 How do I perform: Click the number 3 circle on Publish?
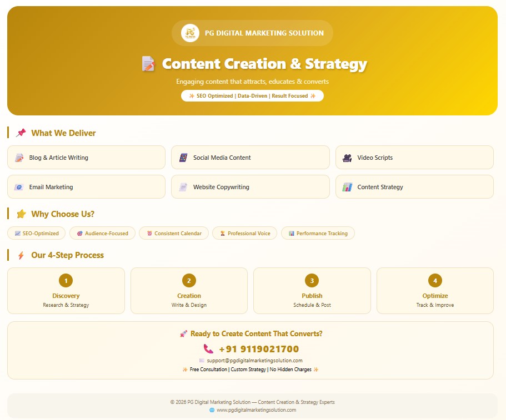click(x=312, y=280)
